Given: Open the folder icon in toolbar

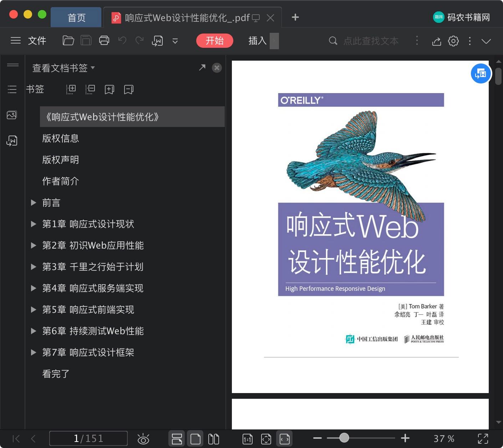Looking at the screenshot, I should coord(68,41).
